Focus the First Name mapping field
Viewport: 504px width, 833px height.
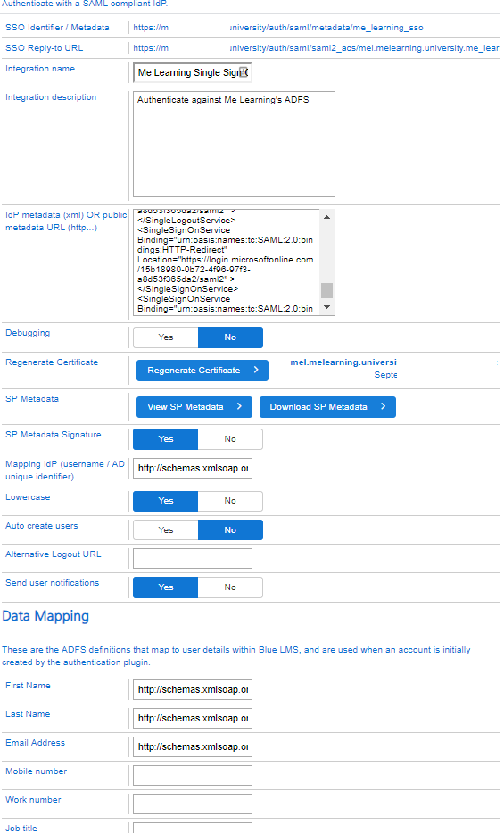(193, 689)
